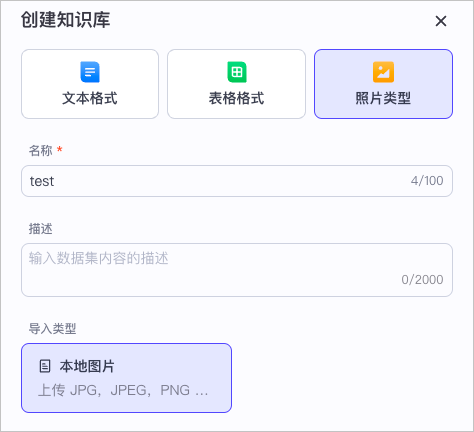Click the 0/2000 character counter
The width and height of the screenshot is (474, 432).
pos(422,279)
